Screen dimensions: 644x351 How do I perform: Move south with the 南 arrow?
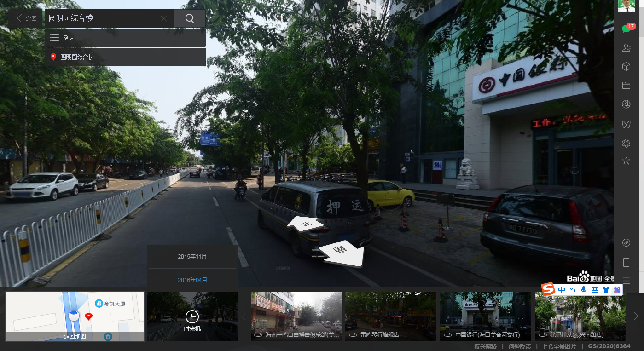[x=342, y=252]
